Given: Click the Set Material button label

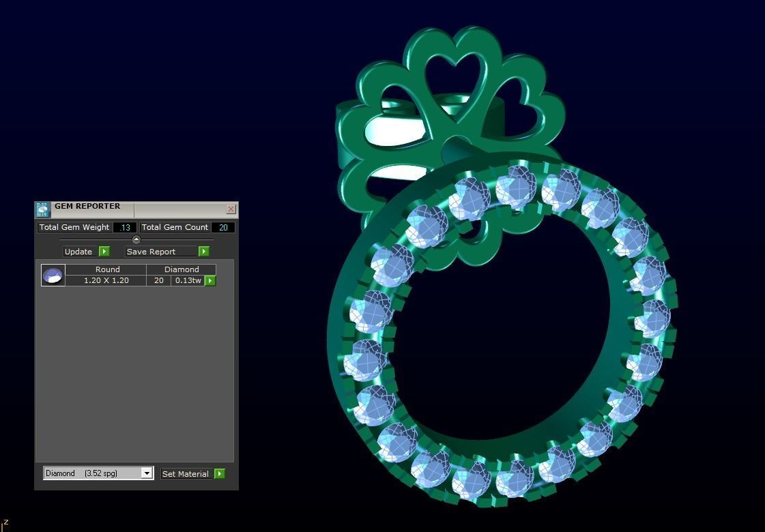Looking at the screenshot, I should [186, 474].
